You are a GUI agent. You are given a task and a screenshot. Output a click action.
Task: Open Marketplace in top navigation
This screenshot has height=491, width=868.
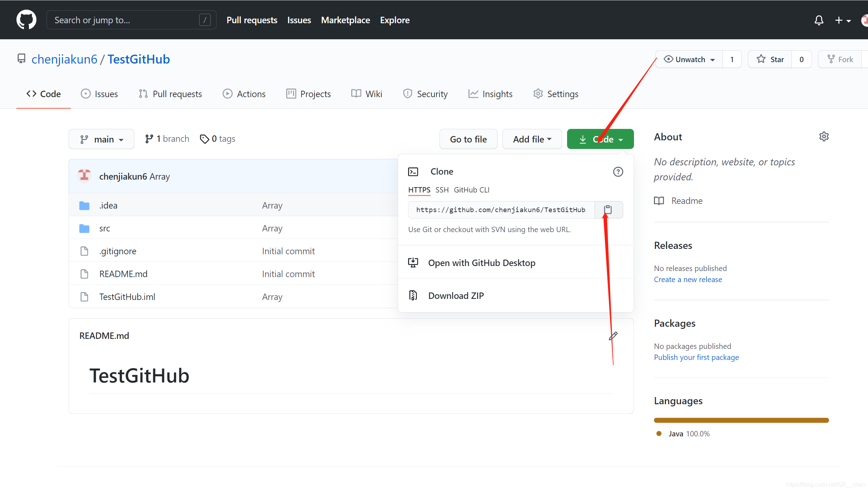pos(346,20)
